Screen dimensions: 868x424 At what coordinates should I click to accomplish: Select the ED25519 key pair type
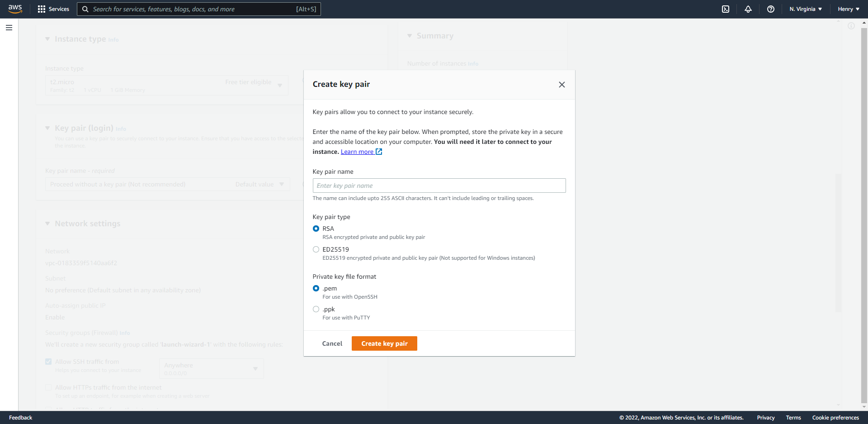pos(316,249)
